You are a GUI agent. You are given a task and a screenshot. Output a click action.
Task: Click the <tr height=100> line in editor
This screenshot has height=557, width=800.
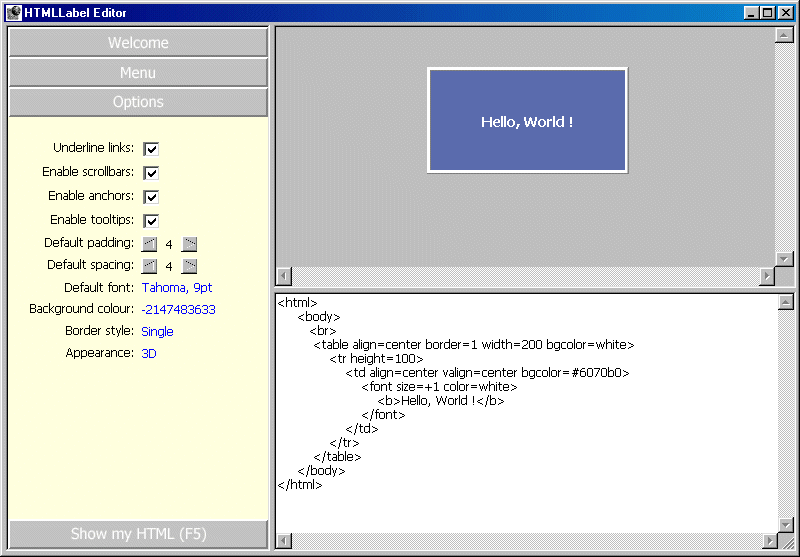tap(376, 359)
